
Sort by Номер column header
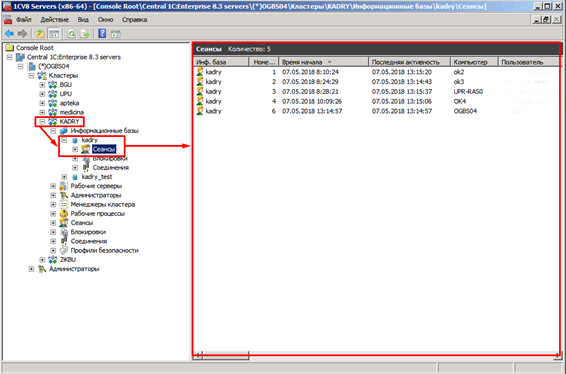click(264, 62)
